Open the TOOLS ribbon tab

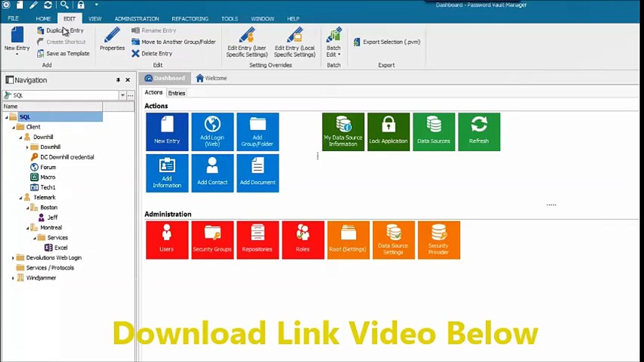[230, 19]
